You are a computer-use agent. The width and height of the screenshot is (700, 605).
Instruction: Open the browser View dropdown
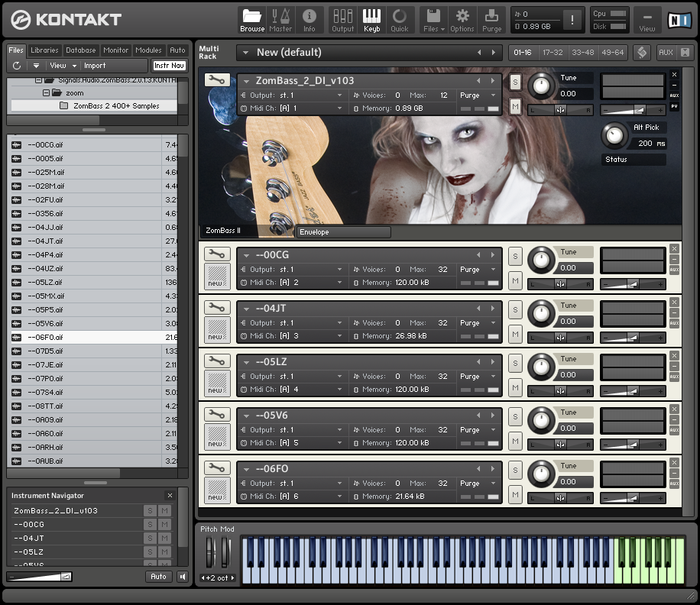(x=63, y=66)
